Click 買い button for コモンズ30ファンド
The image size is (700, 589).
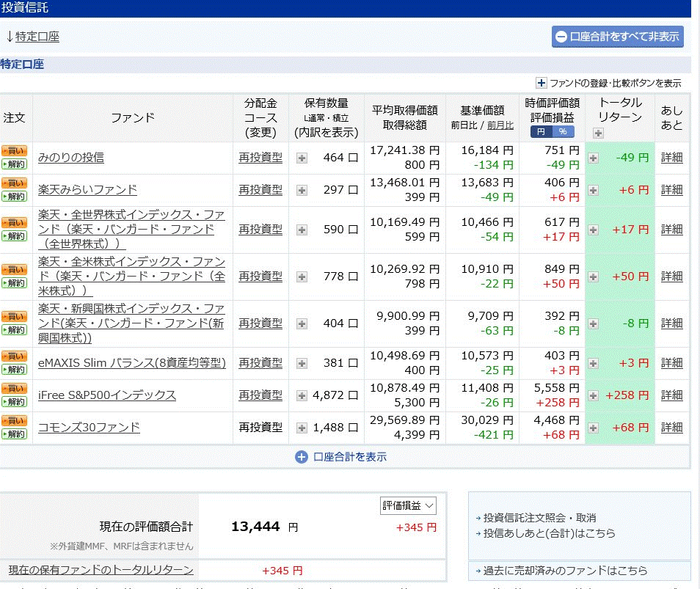point(14,420)
